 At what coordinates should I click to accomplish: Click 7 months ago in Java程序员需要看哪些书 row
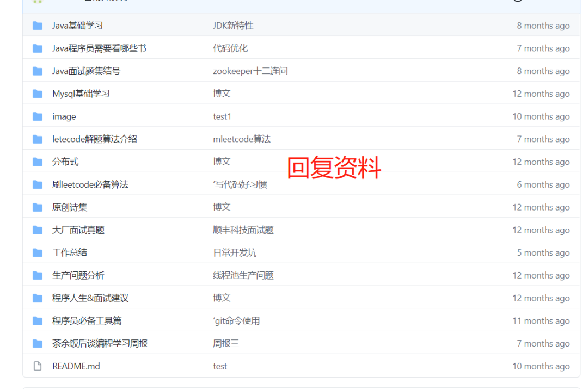[x=543, y=48]
